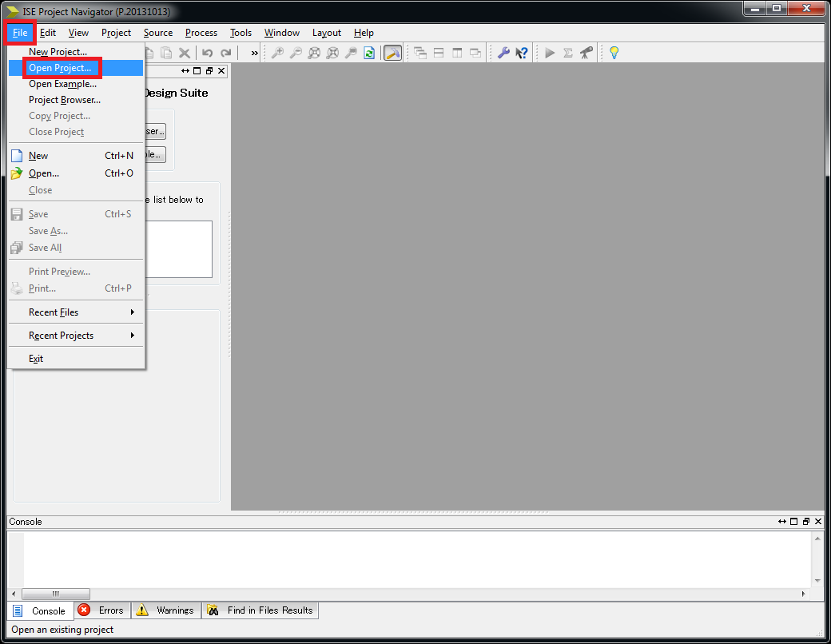Choose Open Example... menu entry
Viewport: 831px width, 644px height.
76,84
